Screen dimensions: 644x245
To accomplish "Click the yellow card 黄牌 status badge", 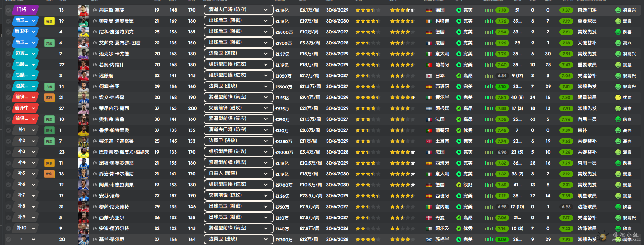I will tap(49, 21).
